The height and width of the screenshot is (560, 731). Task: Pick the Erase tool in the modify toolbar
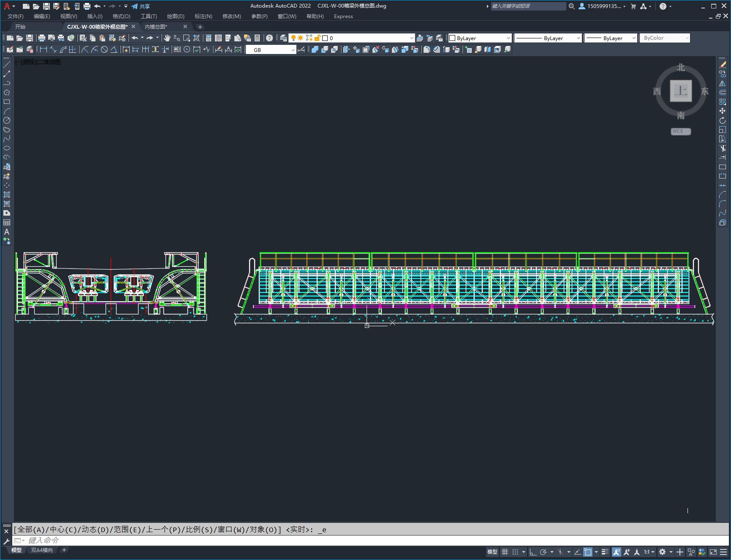click(x=723, y=65)
